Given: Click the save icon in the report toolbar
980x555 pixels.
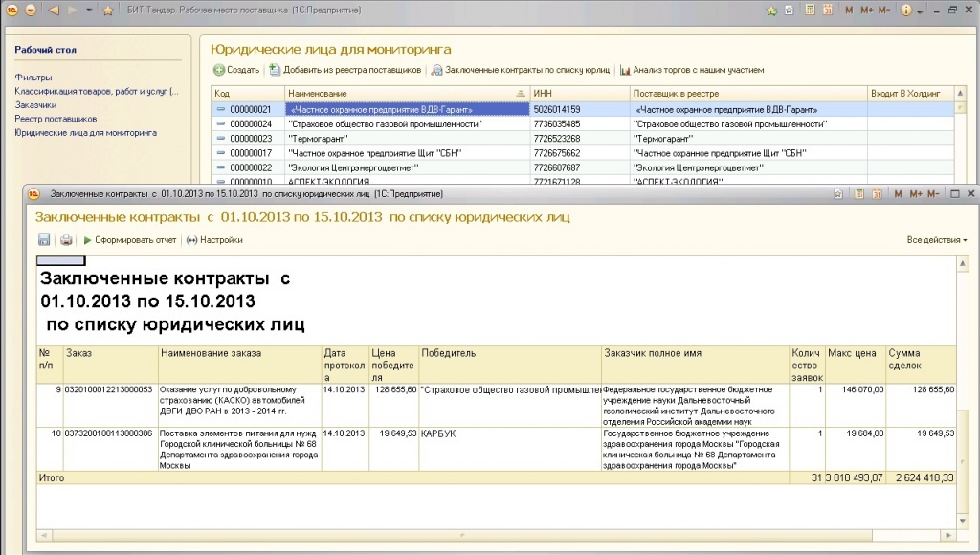Looking at the screenshot, I should click(44, 240).
